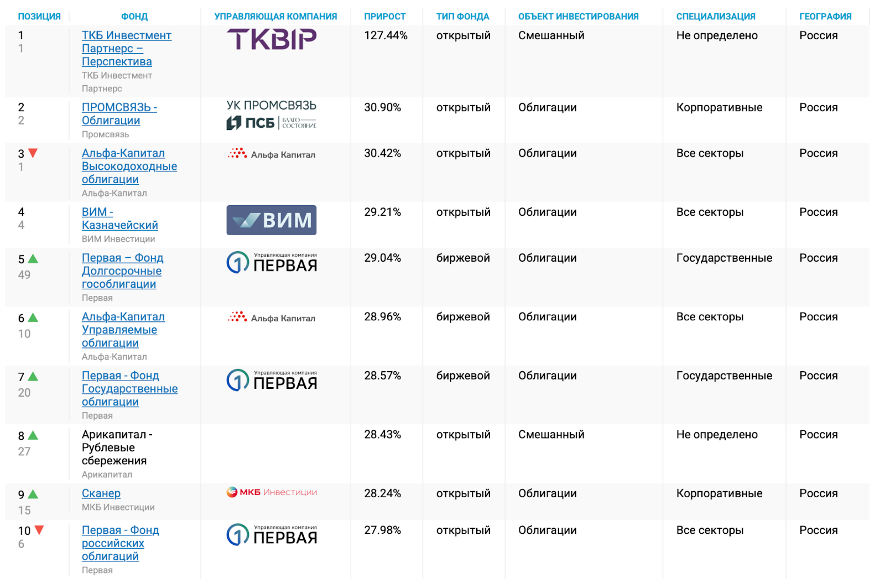The width and height of the screenshot is (885, 588).
Task: Sort table by Прирост column
Action: (384, 17)
